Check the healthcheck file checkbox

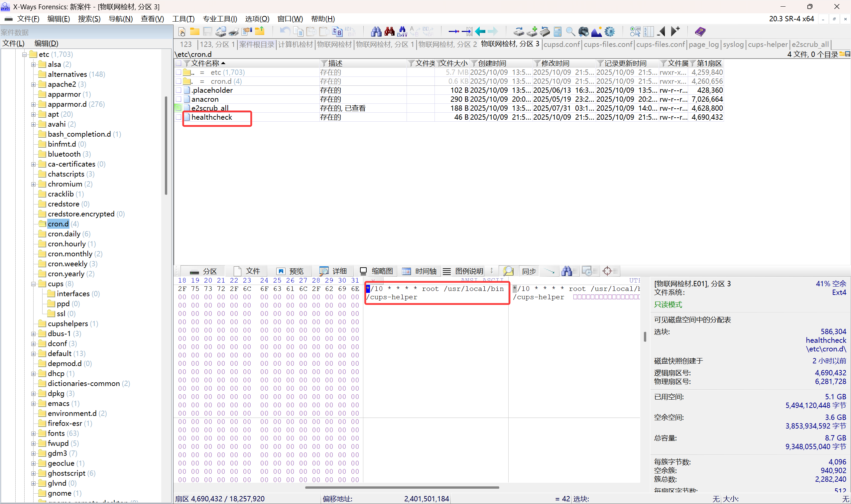tap(179, 117)
